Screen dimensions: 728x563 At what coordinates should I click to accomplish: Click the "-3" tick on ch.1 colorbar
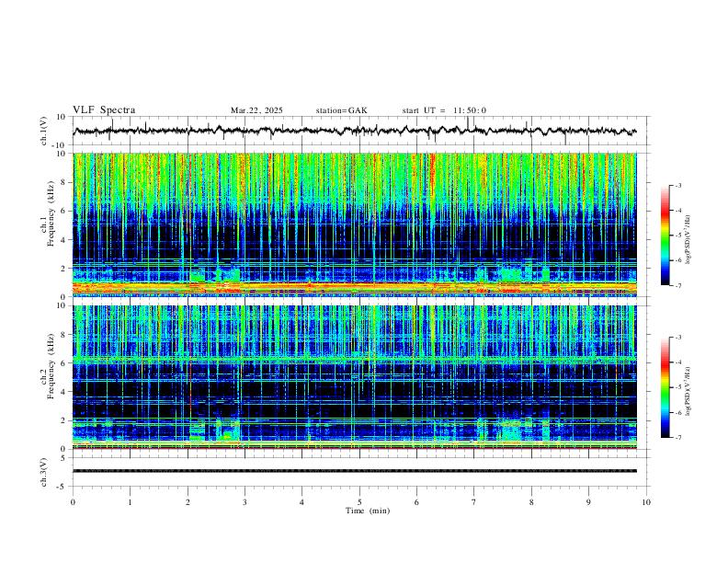(678, 185)
